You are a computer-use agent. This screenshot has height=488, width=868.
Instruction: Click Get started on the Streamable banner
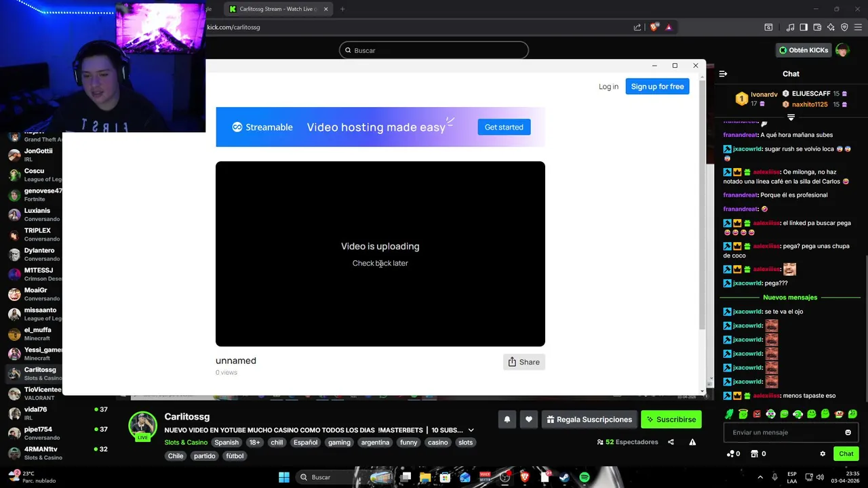pyautogui.click(x=504, y=127)
